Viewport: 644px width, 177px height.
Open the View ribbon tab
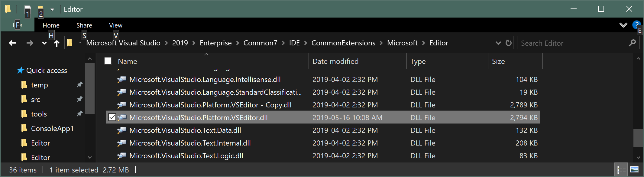pyautogui.click(x=115, y=25)
